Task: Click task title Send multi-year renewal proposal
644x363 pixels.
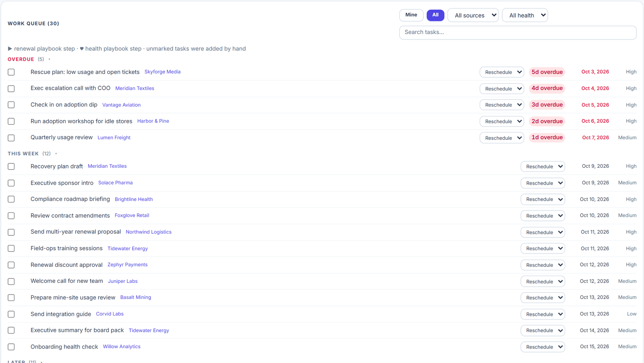Action: pos(76,231)
